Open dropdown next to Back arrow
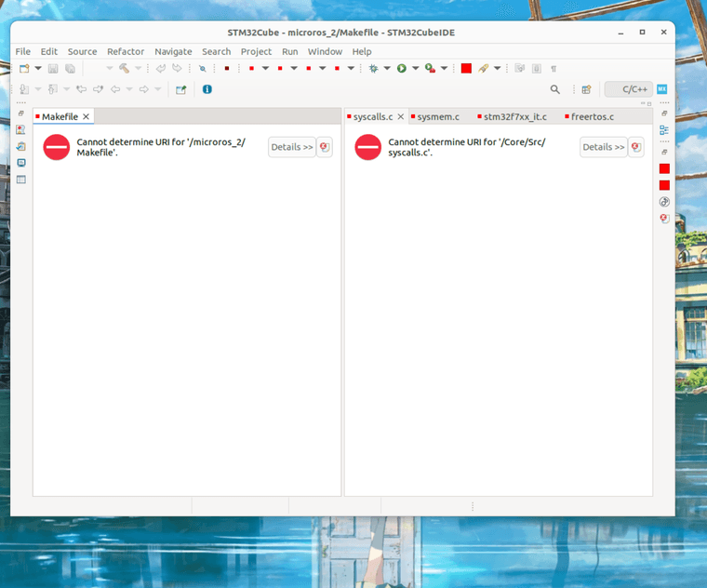 pos(129,89)
